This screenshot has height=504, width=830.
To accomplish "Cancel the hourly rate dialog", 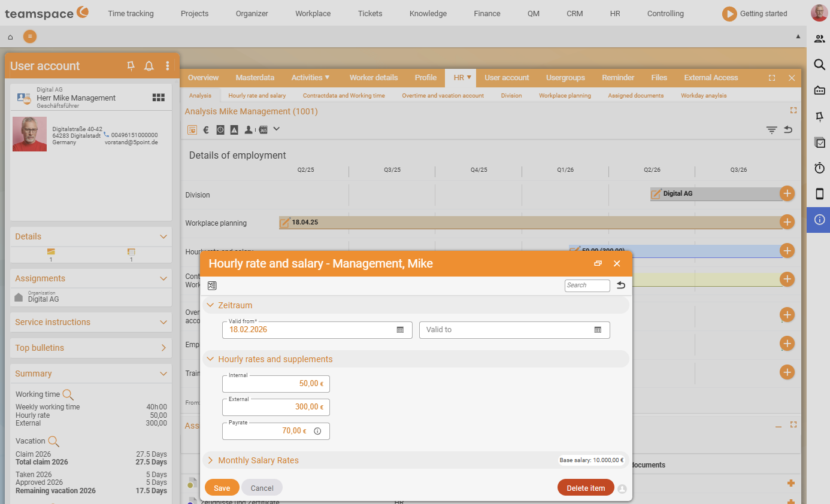I will tap(262, 488).
